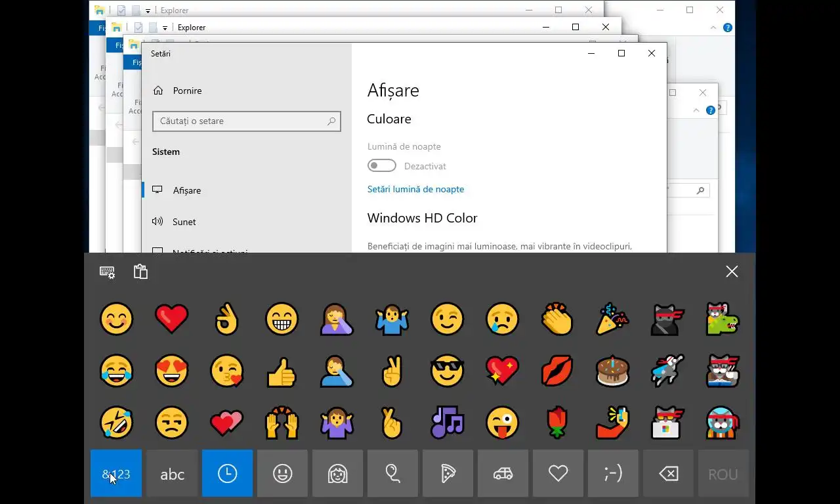Toggle Lumină de noapte switch
The height and width of the screenshot is (504, 840).
381,166
